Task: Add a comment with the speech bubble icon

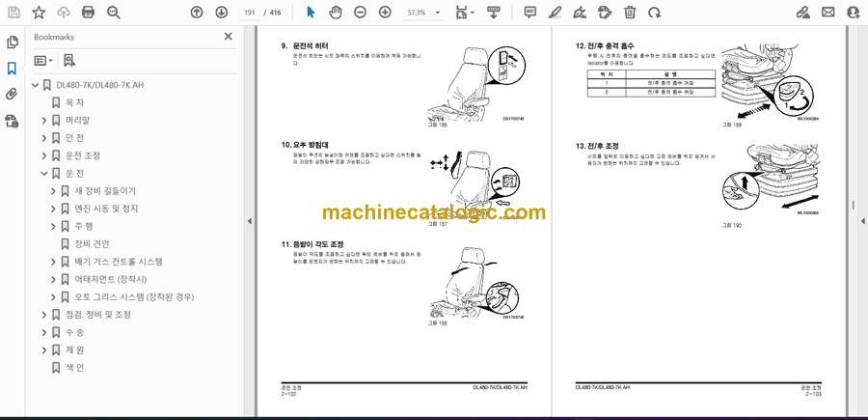Action: (x=530, y=13)
